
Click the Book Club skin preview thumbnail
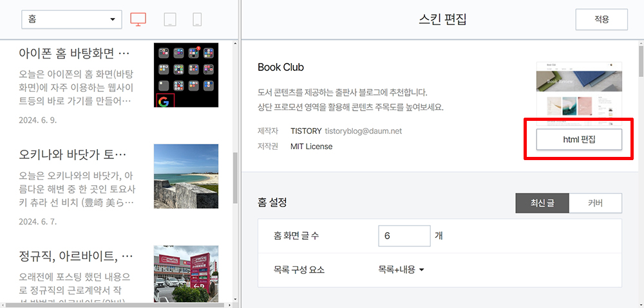[579, 93]
